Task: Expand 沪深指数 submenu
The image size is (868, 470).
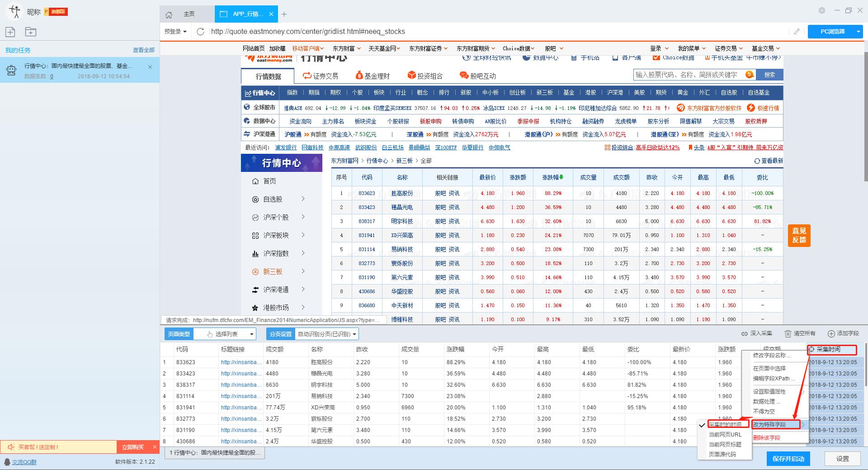Action: [x=303, y=253]
